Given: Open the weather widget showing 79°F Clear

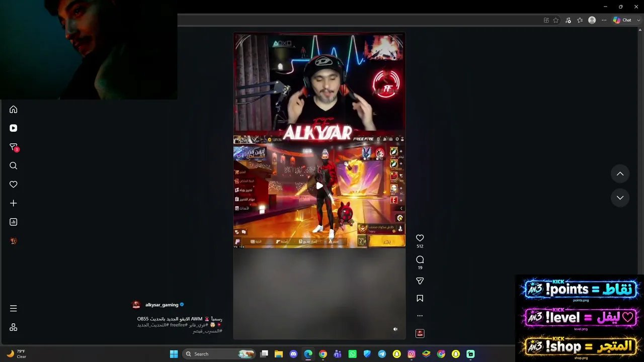Looking at the screenshot, I should [x=16, y=354].
